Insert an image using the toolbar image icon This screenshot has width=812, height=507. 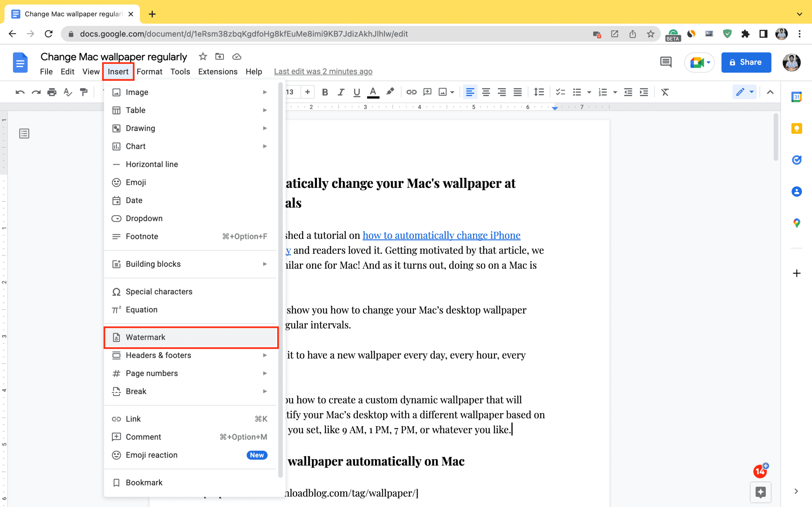tap(443, 92)
